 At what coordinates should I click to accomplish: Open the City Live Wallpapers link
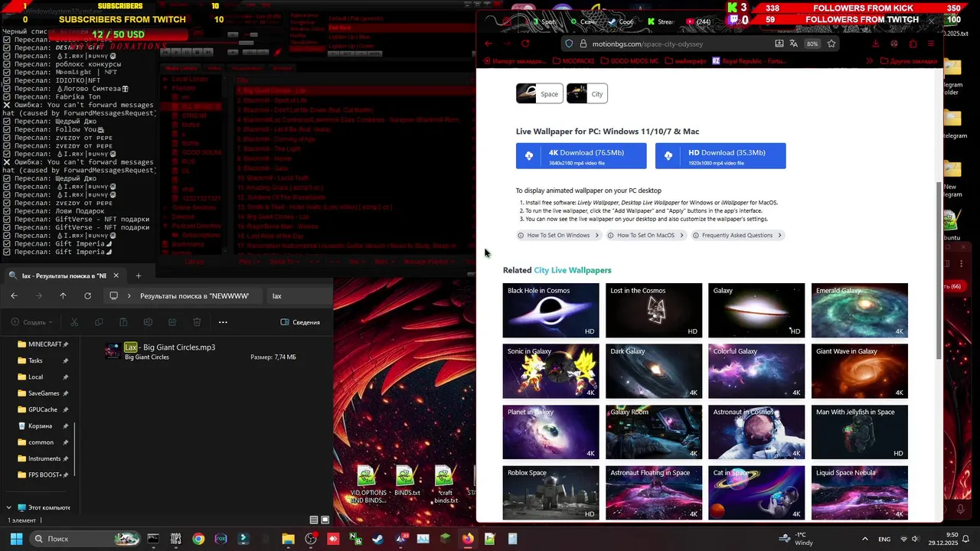point(573,270)
